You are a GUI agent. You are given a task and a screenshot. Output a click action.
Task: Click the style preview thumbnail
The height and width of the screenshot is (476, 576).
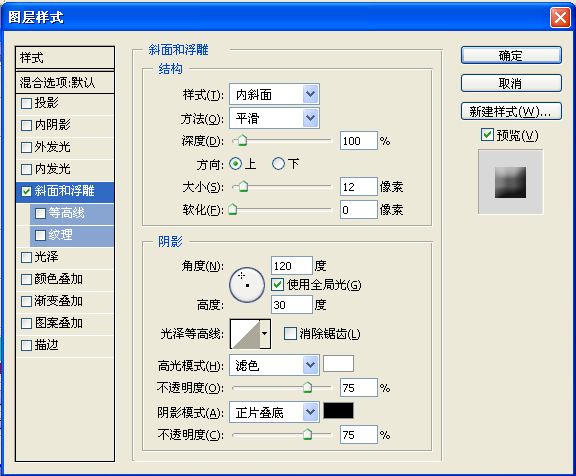510,182
